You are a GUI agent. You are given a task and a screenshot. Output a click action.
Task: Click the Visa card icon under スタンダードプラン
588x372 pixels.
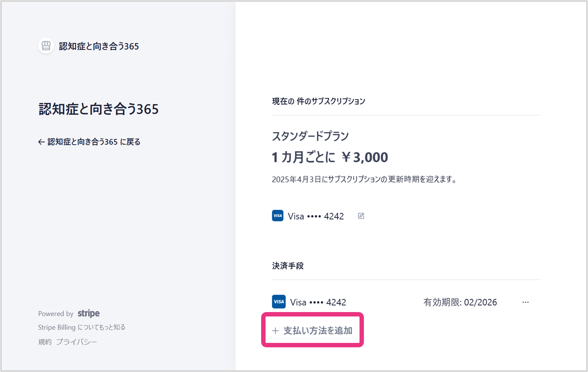pos(278,216)
